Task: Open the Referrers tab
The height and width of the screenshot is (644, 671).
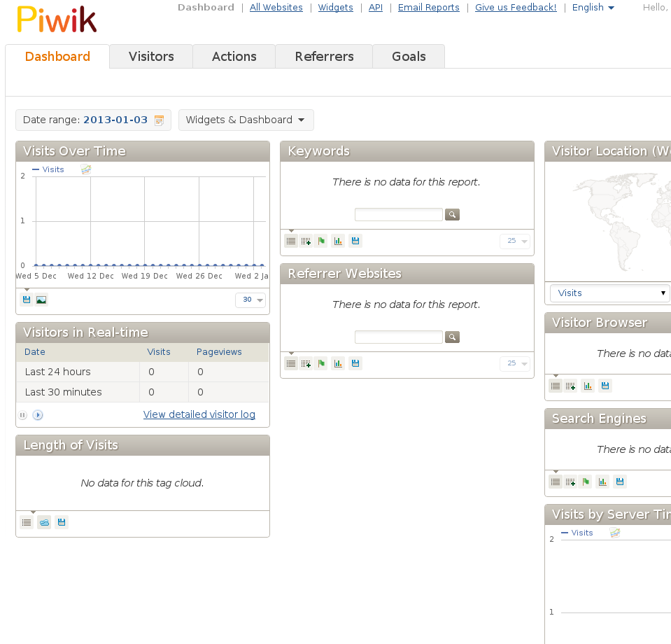Action: tap(324, 57)
